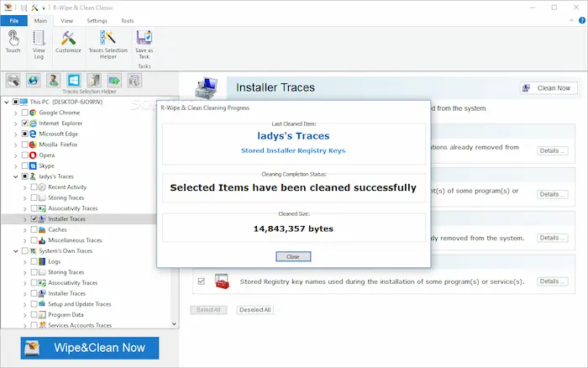Select the Program Data tree item

[66, 315]
